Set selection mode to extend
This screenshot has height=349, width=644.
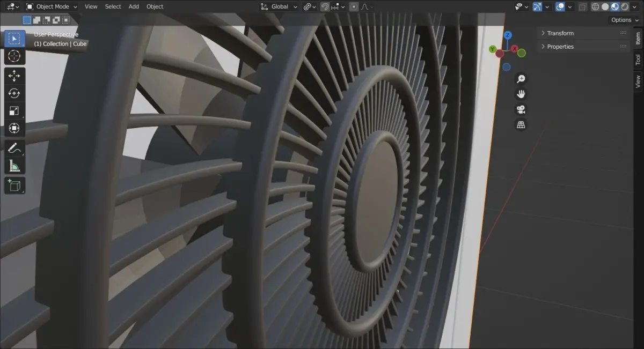point(36,20)
